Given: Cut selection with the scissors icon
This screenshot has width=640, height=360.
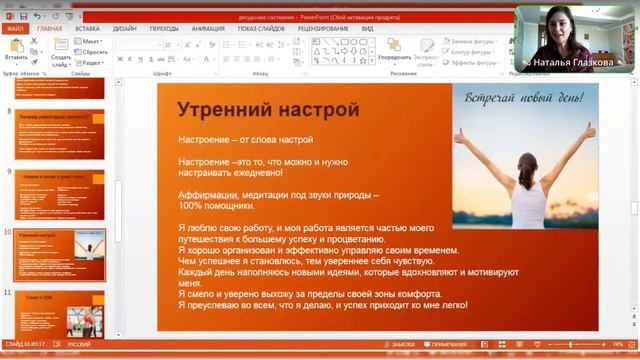Looking at the screenshot, I should (x=34, y=41).
